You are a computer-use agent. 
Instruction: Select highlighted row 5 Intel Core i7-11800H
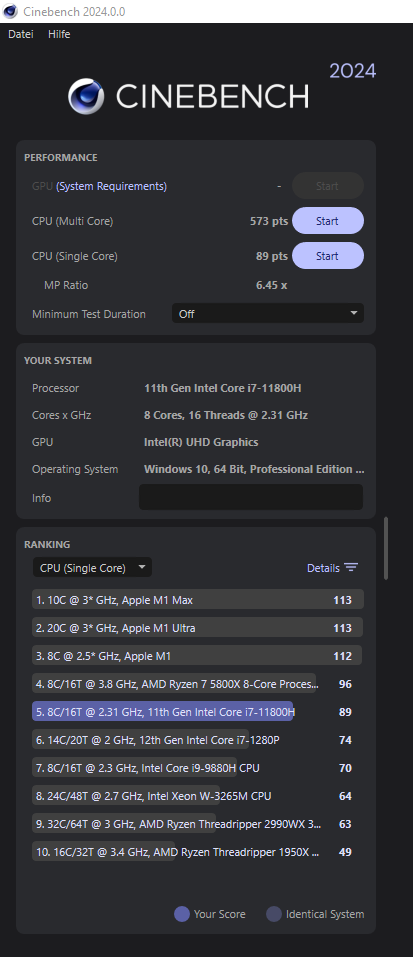point(198,712)
